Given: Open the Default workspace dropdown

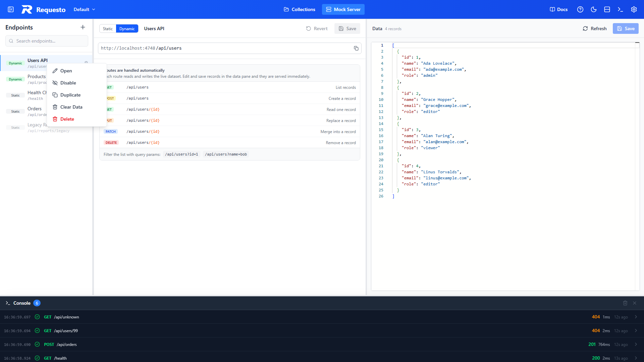Looking at the screenshot, I should click(85, 9).
